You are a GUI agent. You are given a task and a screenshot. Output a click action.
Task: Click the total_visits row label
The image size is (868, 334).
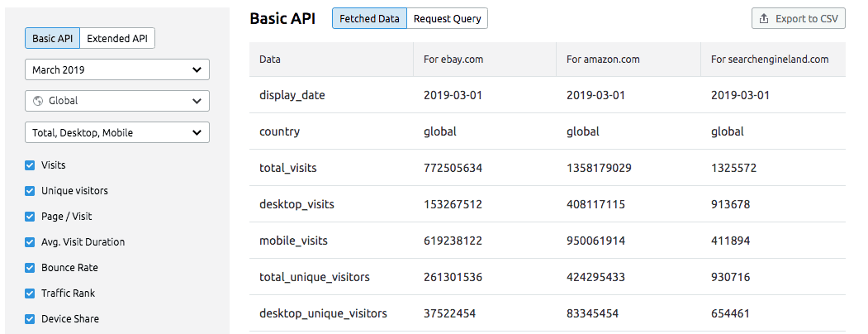coord(288,168)
